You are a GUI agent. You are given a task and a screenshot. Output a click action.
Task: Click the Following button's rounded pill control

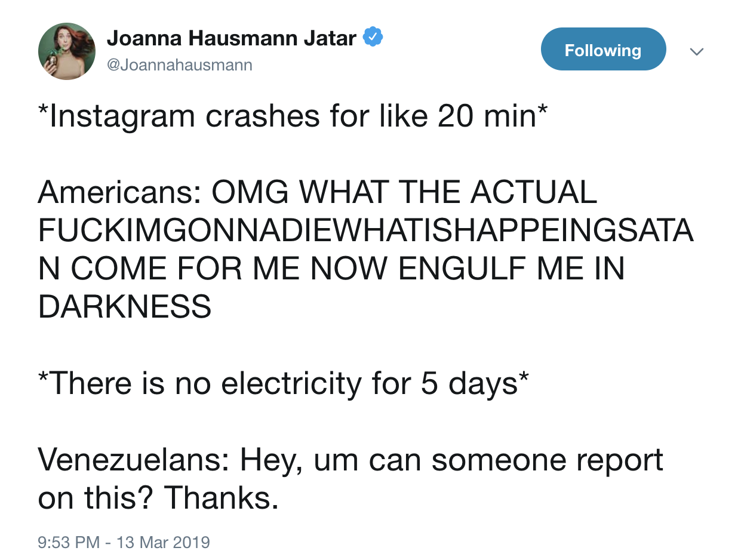[x=603, y=50]
